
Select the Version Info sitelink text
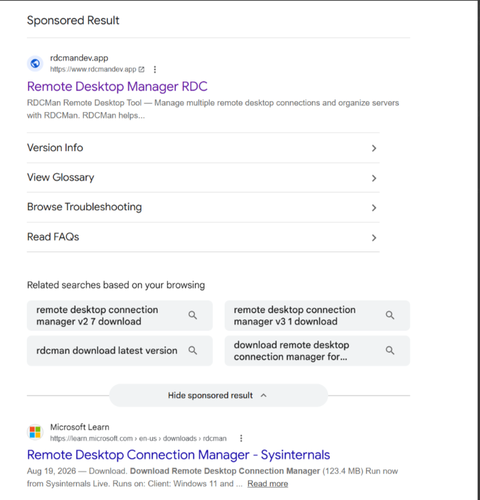[x=55, y=148]
